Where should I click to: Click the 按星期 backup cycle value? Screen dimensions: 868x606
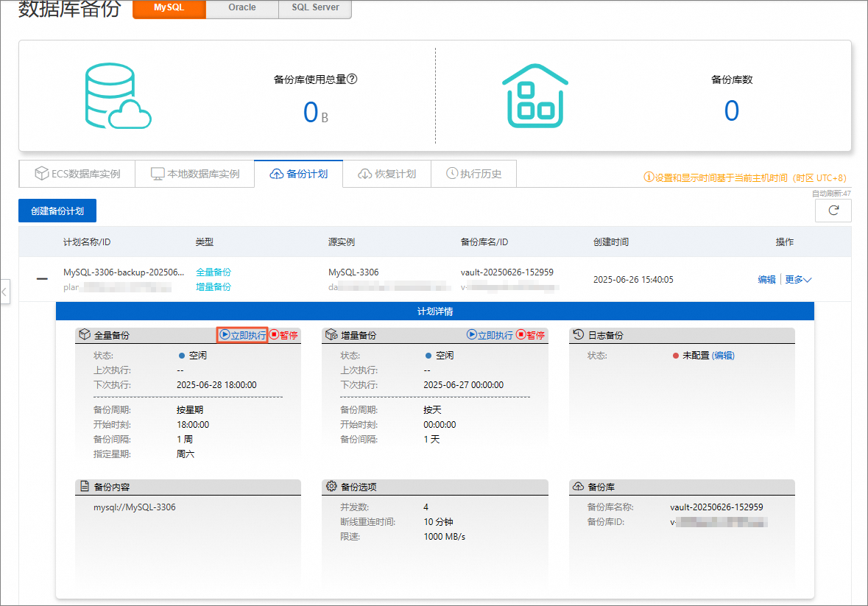[190, 409]
